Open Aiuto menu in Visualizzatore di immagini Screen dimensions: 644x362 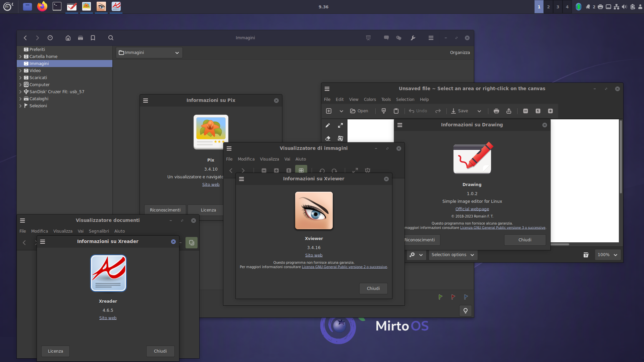301,159
